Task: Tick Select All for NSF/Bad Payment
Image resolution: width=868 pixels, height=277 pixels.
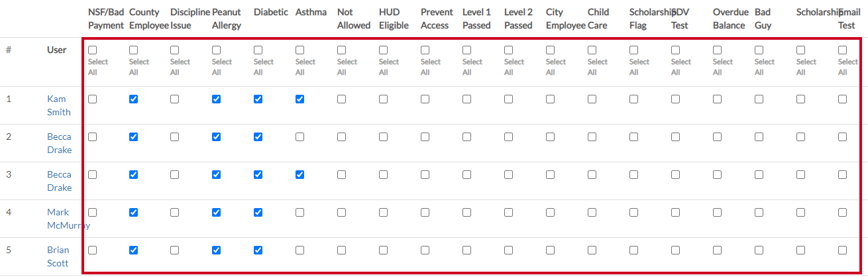Action: coord(92,50)
